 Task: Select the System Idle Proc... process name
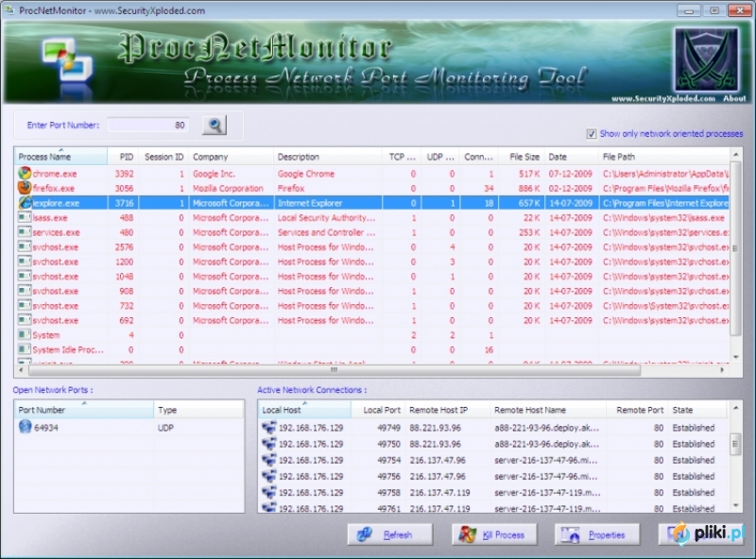(68, 349)
